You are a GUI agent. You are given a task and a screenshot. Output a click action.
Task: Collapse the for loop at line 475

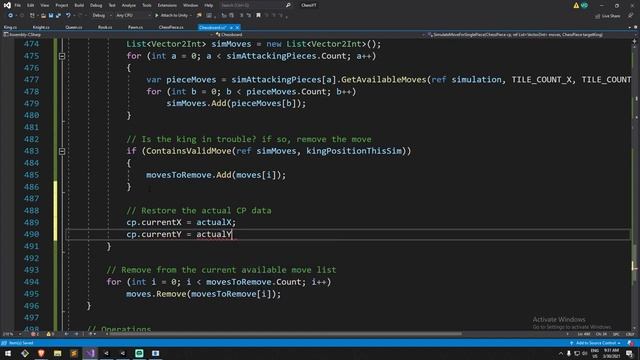tap(62, 56)
